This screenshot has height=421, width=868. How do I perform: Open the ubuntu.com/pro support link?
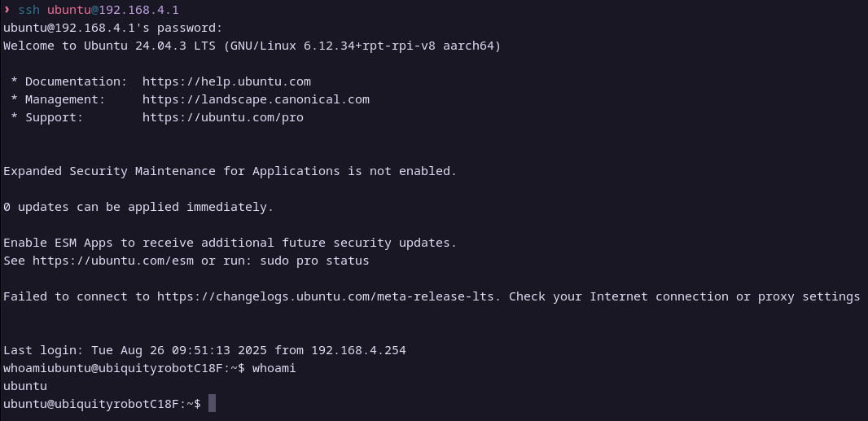pos(222,117)
